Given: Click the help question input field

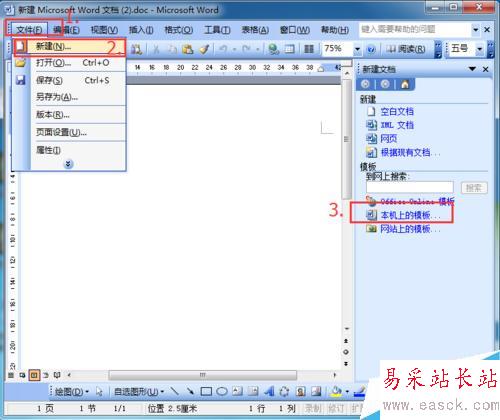Looking at the screenshot, I should [x=415, y=30].
